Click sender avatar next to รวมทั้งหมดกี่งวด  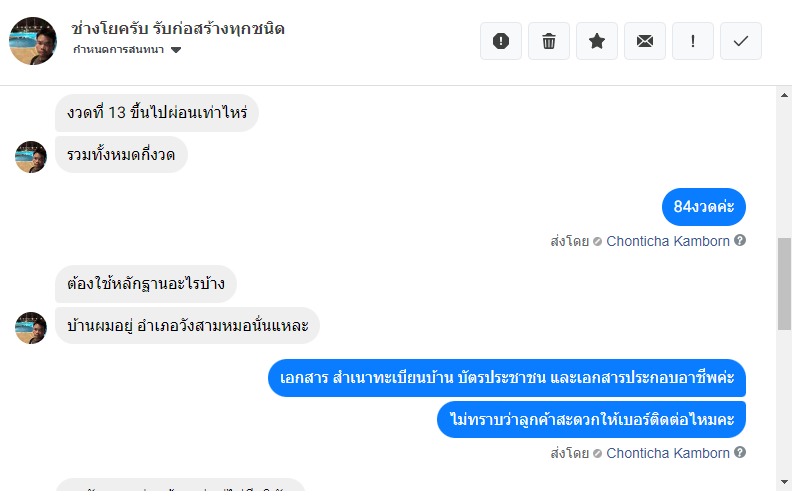[x=31, y=156]
